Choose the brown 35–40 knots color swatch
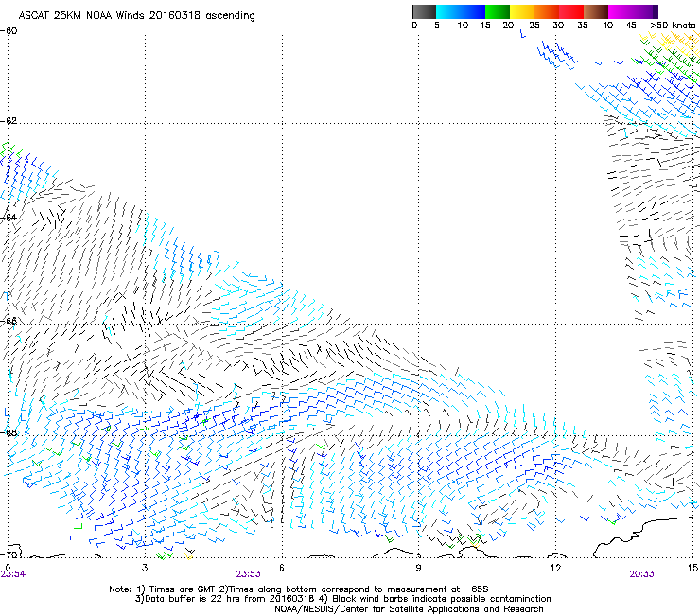700x615 pixels. click(x=596, y=11)
